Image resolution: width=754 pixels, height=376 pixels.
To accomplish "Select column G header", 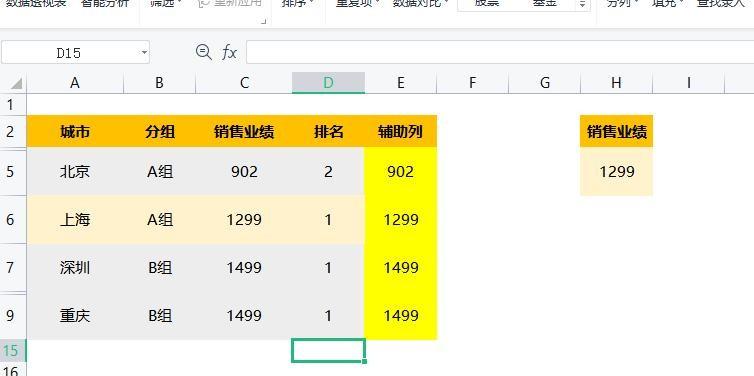I will (545, 83).
